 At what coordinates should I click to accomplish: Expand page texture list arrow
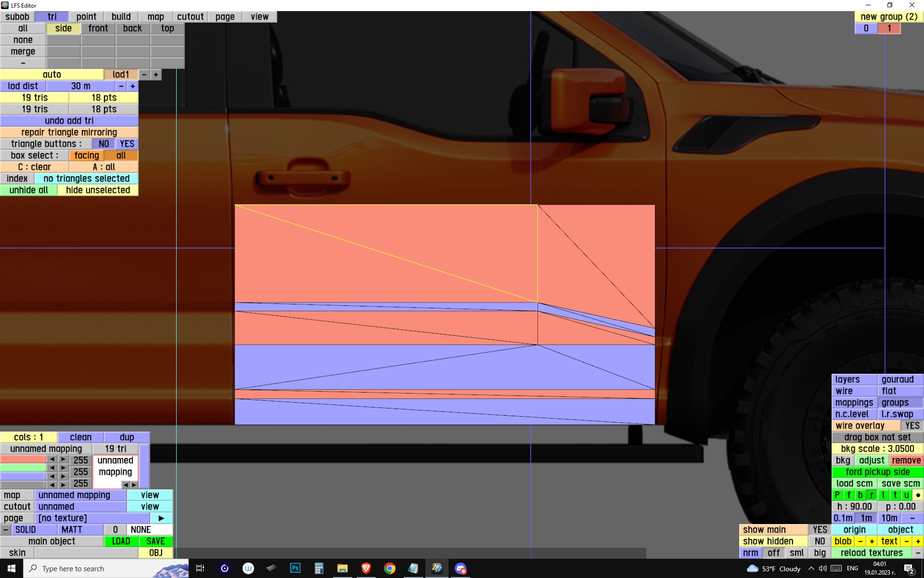click(161, 518)
